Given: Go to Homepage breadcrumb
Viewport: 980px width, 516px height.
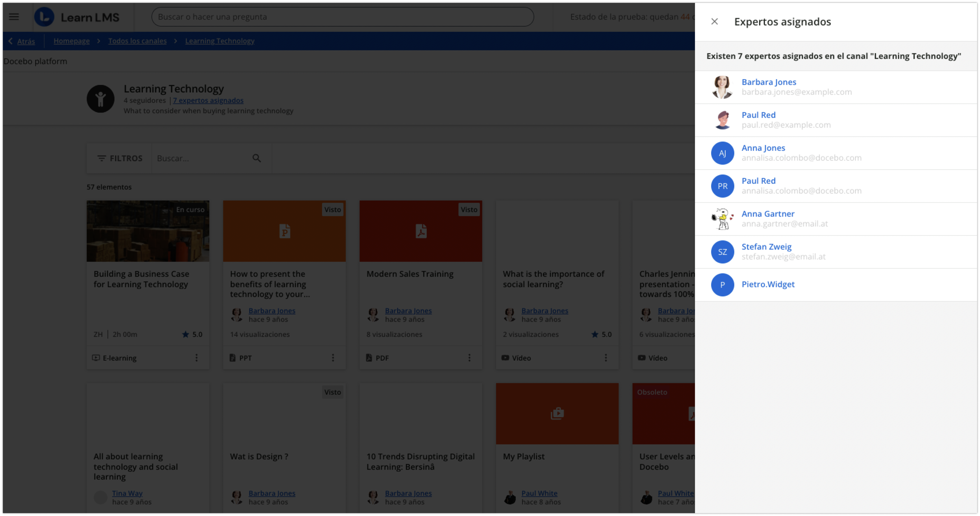Looking at the screenshot, I should tap(71, 41).
